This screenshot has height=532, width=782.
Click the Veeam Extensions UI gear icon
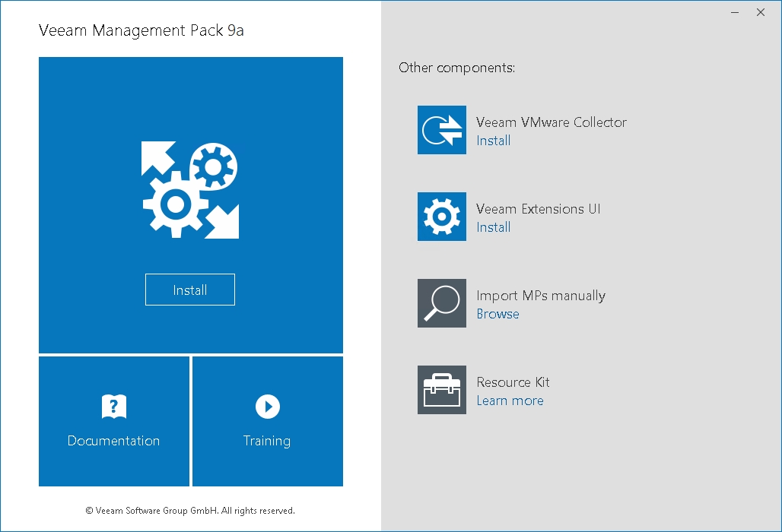tap(442, 217)
